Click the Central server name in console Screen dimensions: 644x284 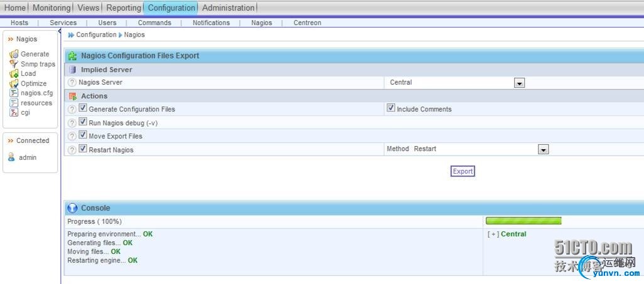point(513,234)
